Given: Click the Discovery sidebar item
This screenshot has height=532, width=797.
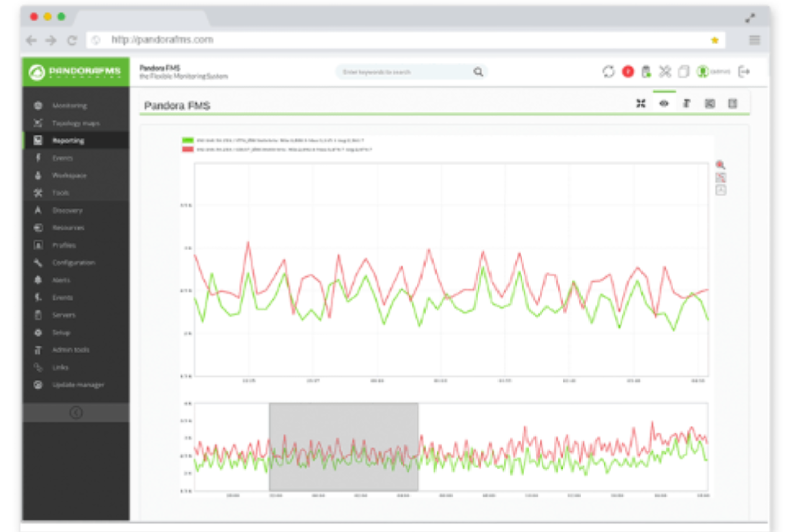Looking at the screenshot, I should 76,210.
